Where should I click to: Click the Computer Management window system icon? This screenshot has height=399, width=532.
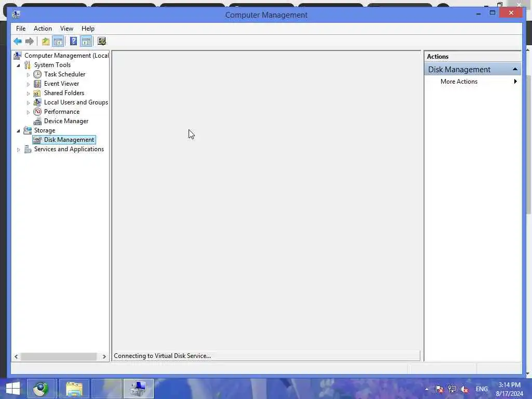(x=16, y=14)
